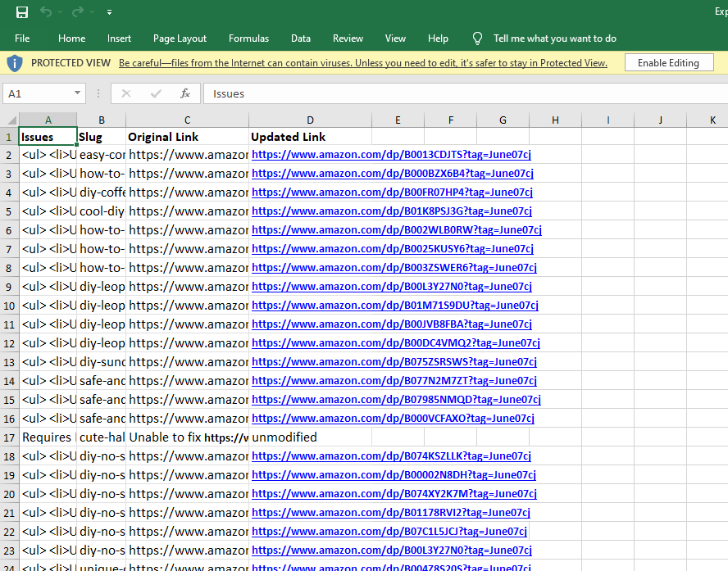Switch to the Data ribbon tab
The image size is (728, 571).
coord(300,39)
